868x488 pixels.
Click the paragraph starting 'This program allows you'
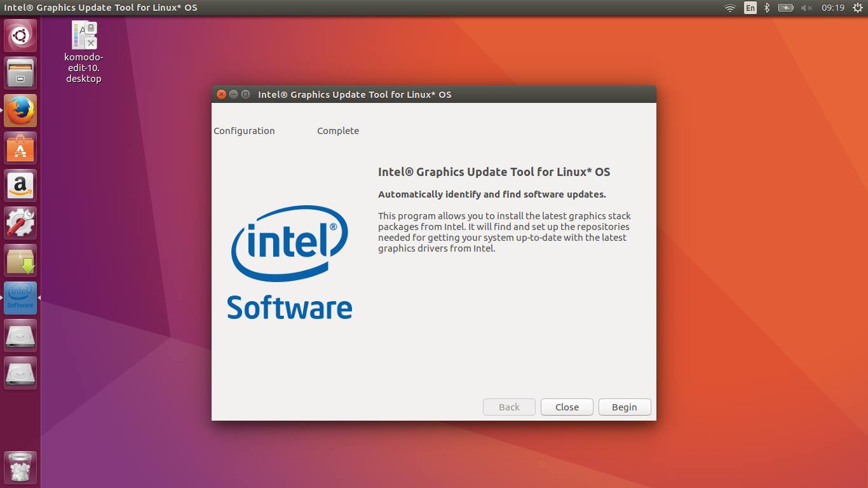(505, 232)
